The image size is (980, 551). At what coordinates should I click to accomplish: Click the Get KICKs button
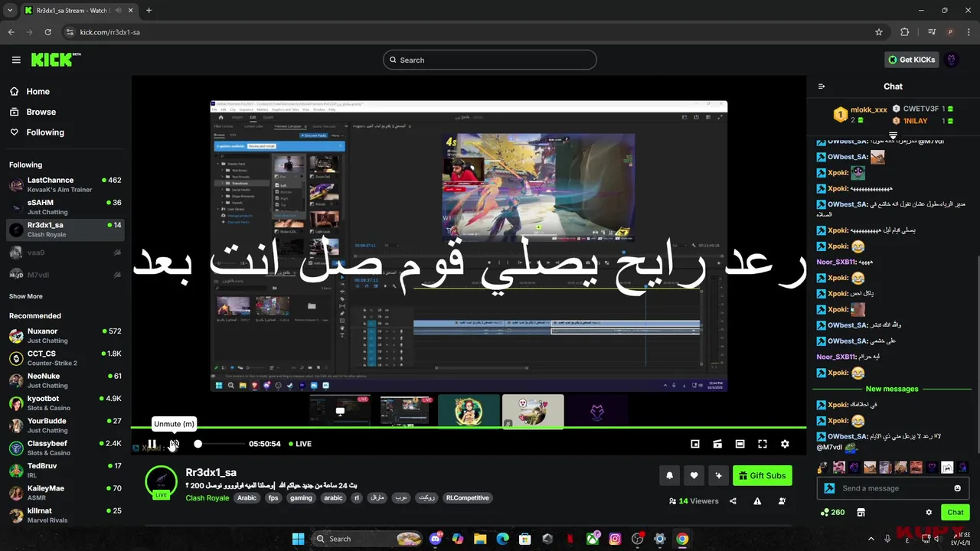pos(911,60)
